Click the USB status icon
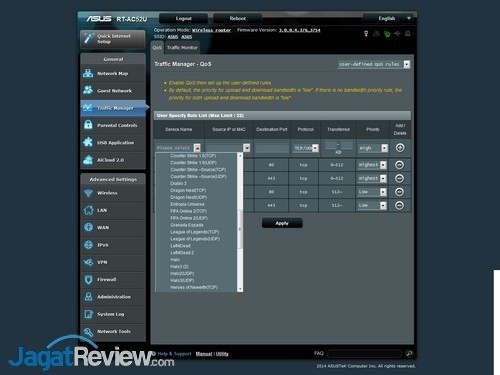Viewport: 500px width, 375px height. coord(397,34)
